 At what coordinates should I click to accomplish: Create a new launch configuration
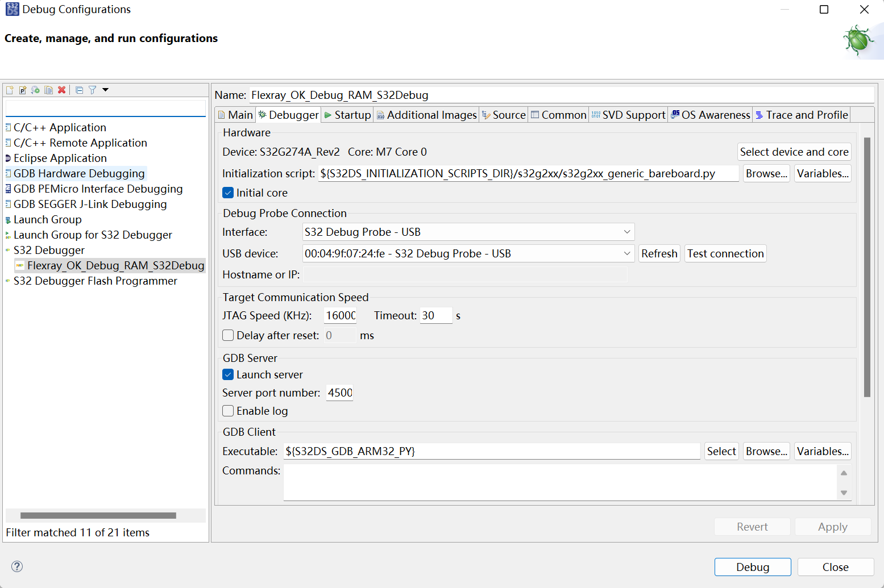click(10, 90)
